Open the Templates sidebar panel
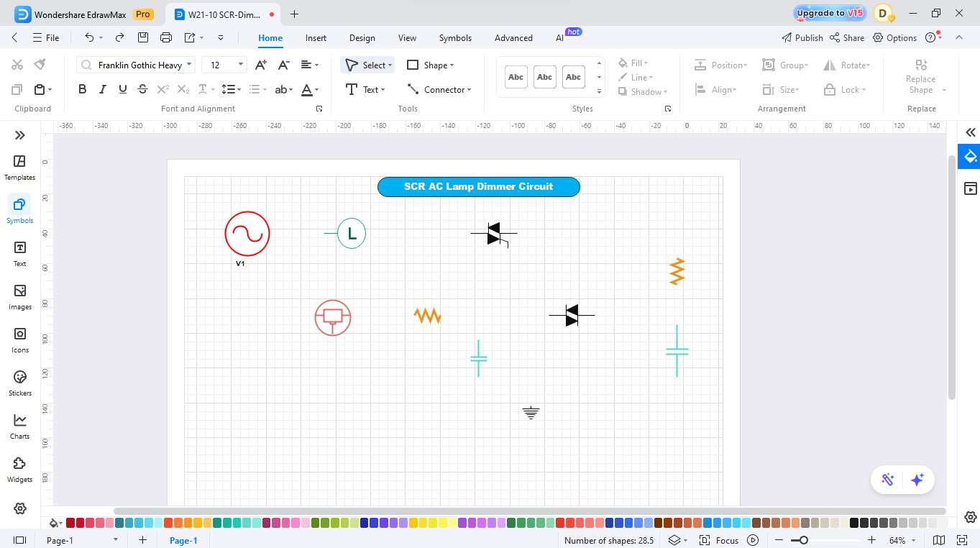Screen dimensions: 980x548 (19, 168)
